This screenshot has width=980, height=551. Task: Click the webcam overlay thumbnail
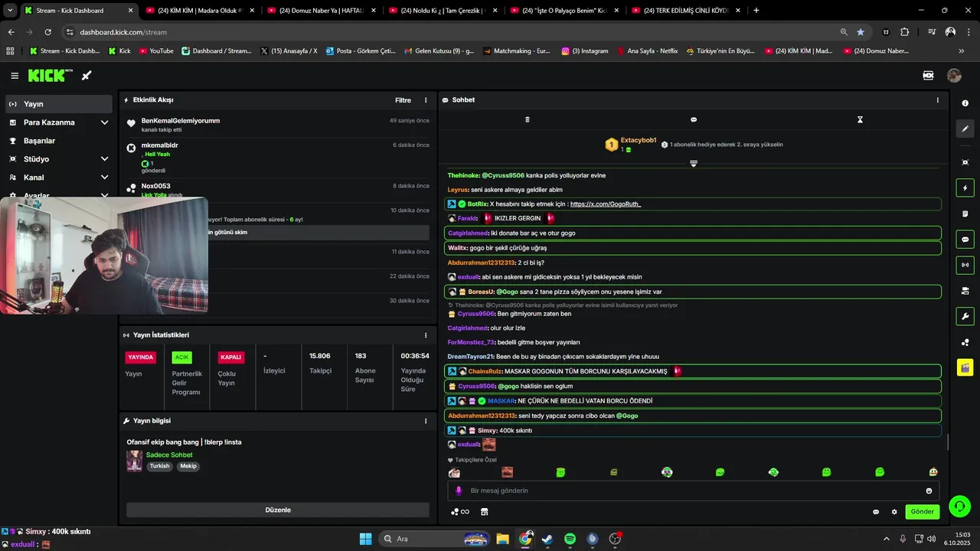pyautogui.click(x=103, y=256)
